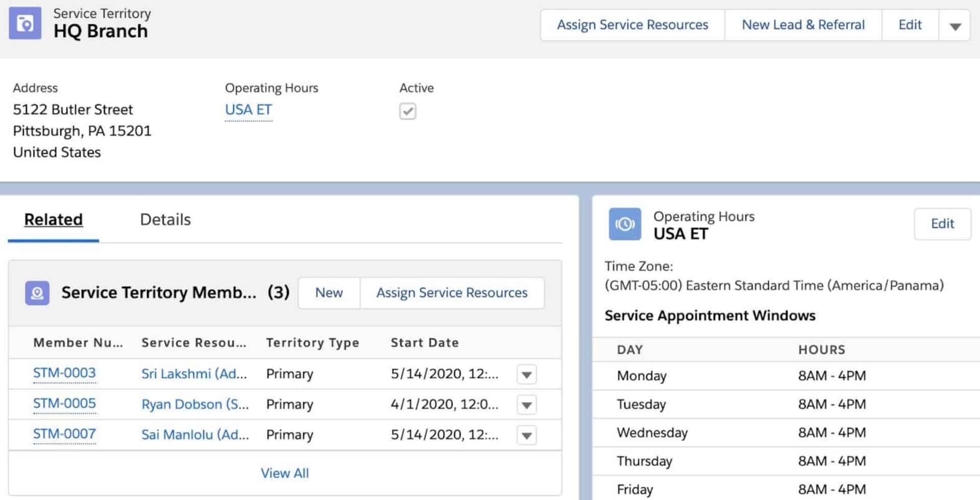Open Sai Manlolu service resource link
This screenshot has width=980, height=500.
(195, 435)
